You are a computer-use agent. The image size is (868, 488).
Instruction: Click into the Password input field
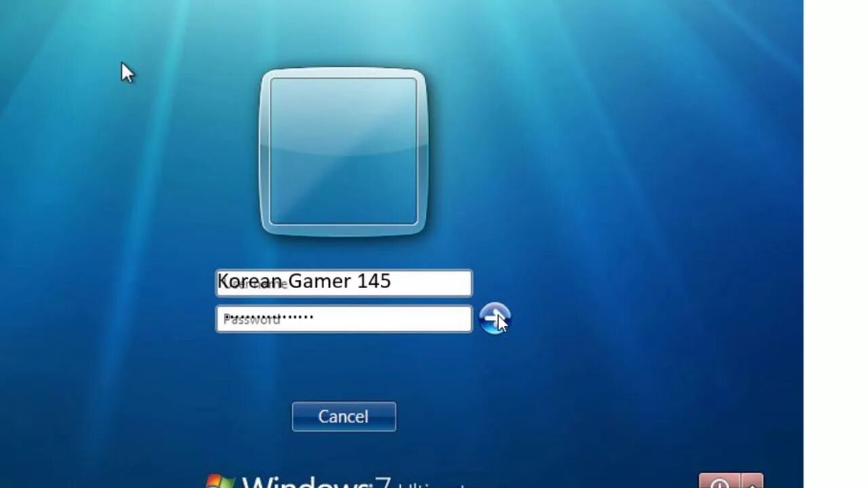click(x=344, y=319)
